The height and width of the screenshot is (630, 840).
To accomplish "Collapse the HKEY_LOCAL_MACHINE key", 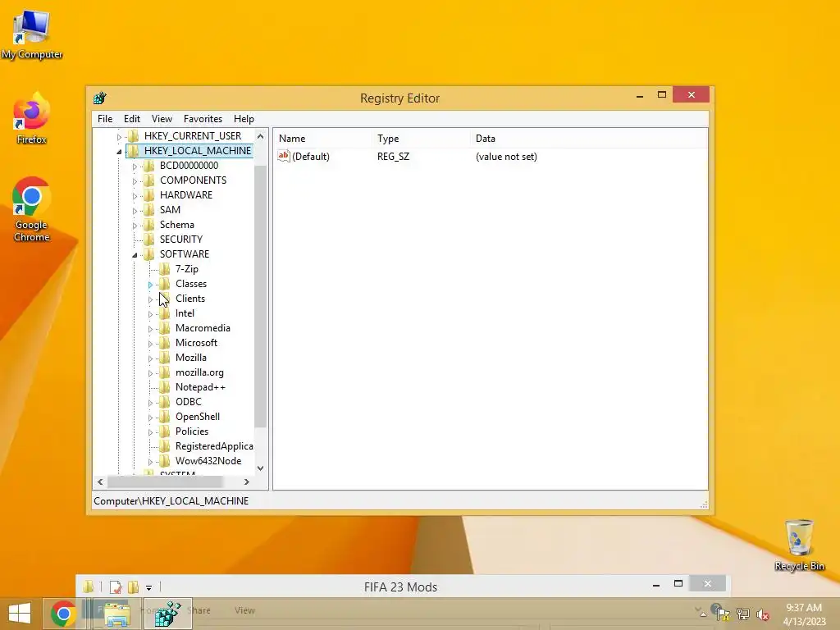I will click(119, 152).
